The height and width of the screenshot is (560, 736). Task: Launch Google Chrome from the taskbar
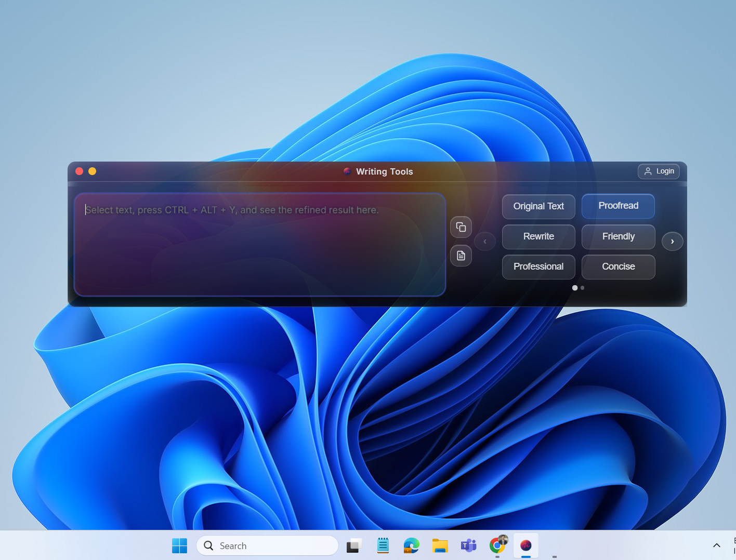pos(497,545)
